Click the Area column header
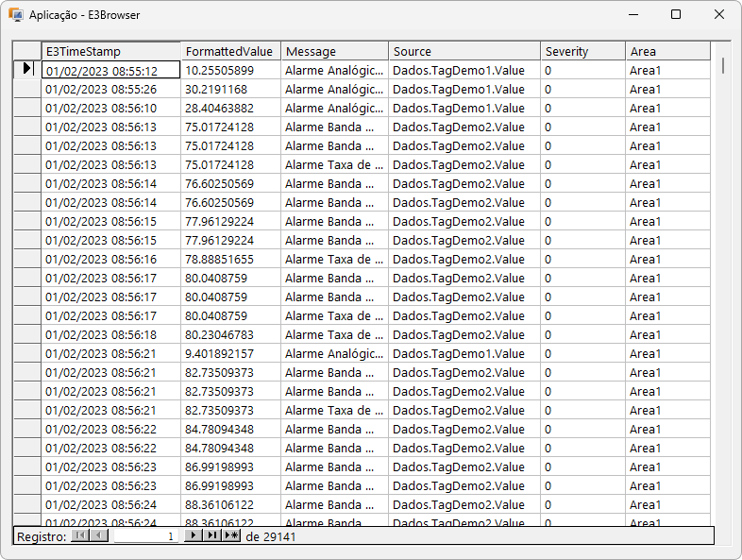Screen dimensions: 742x560 pos(667,51)
